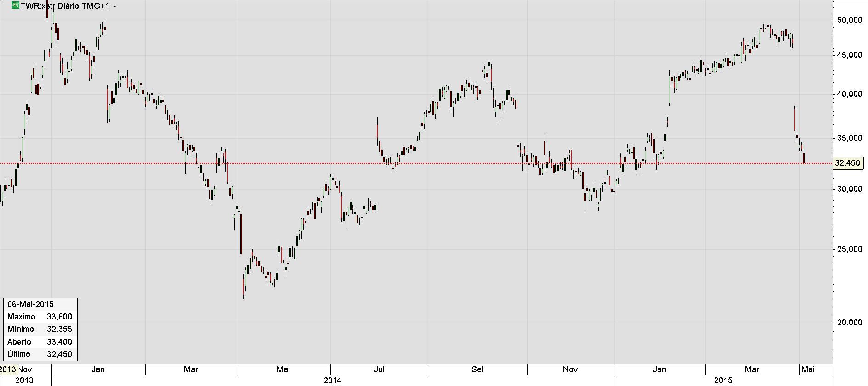Click the 20,000 price axis label
This screenshot has width=868, height=386.
click(850, 323)
